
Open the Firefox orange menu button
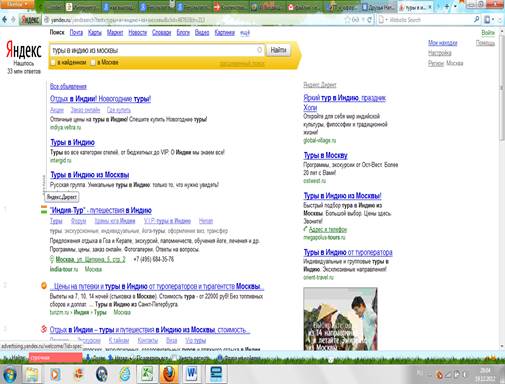[17, 4]
